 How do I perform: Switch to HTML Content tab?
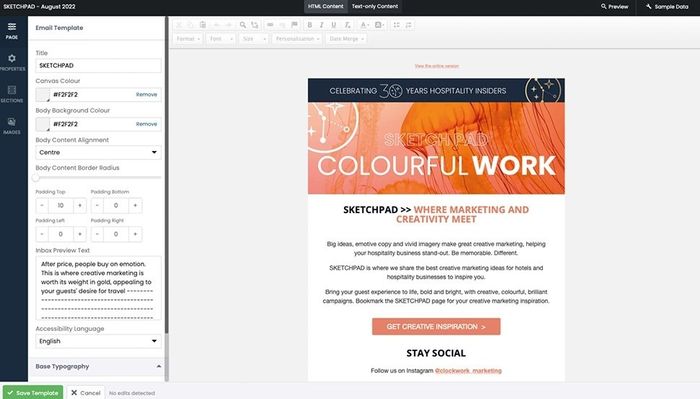pos(325,6)
